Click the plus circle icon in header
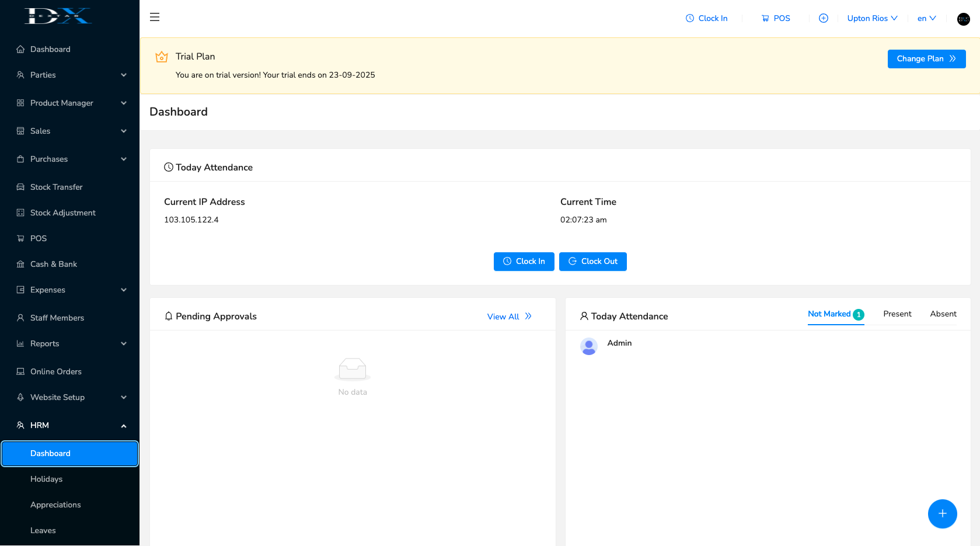 [x=823, y=18]
